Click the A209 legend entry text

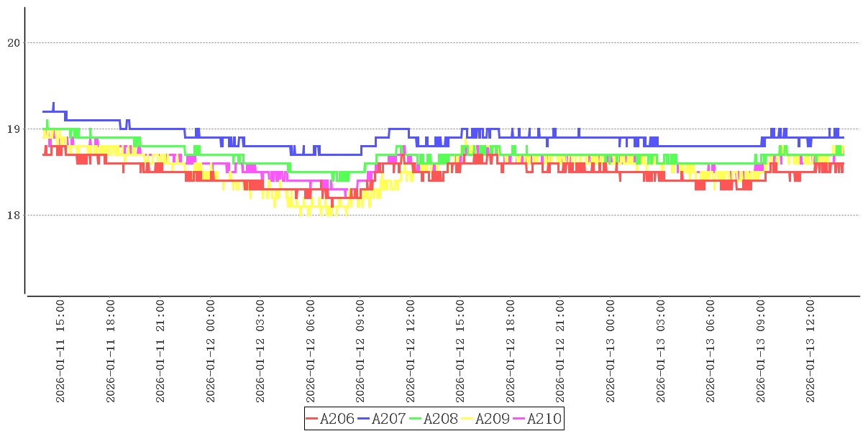tap(493, 419)
